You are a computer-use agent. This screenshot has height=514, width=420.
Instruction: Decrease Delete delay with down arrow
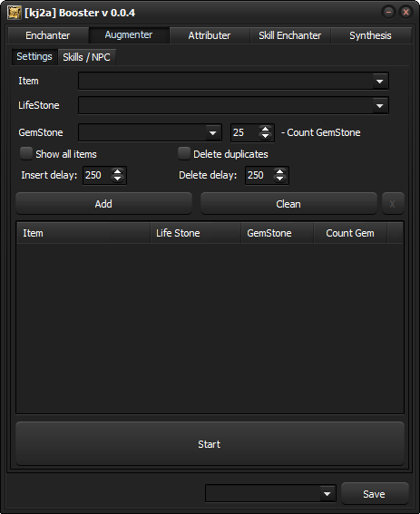pos(279,179)
